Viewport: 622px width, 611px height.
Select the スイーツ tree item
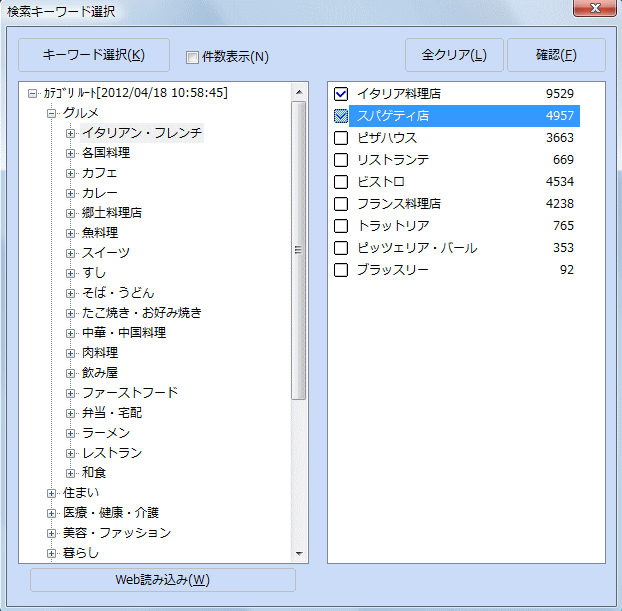(x=106, y=253)
